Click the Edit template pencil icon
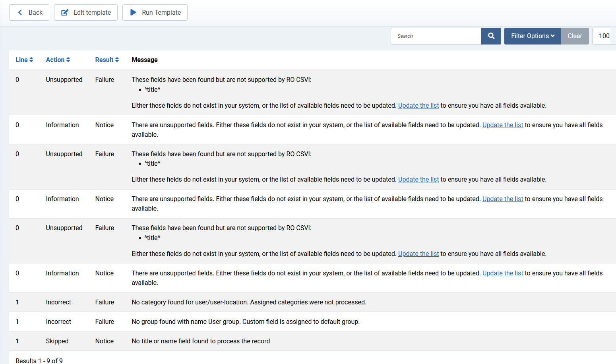This screenshot has height=364, width=616. point(64,13)
